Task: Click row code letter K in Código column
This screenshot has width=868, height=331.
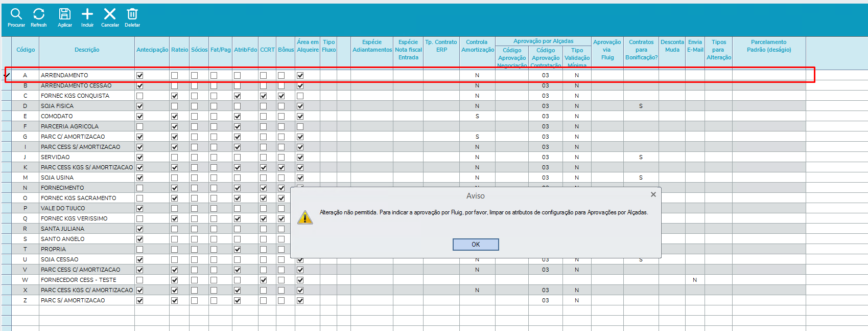Action: (25, 167)
